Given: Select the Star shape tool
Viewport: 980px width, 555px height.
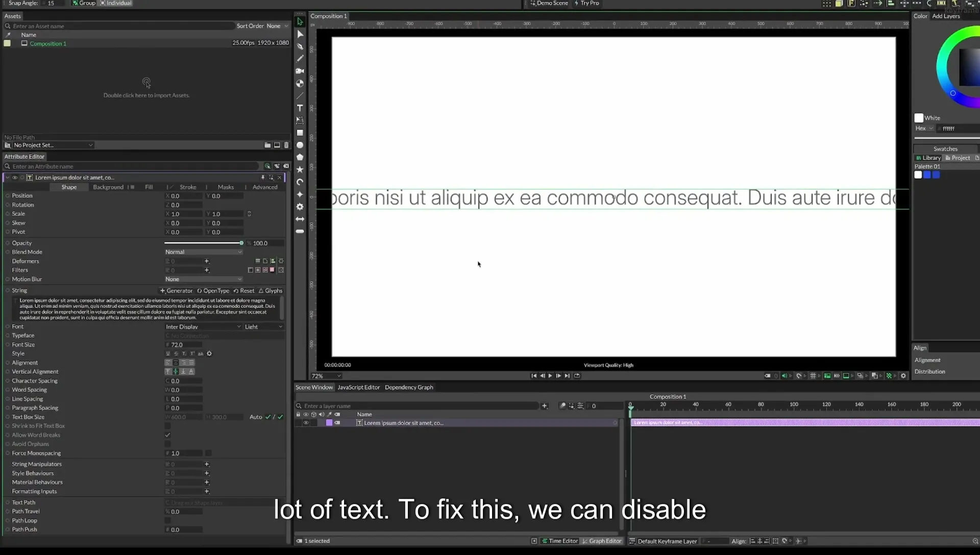Looking at the screenshot, I should 300,169.
